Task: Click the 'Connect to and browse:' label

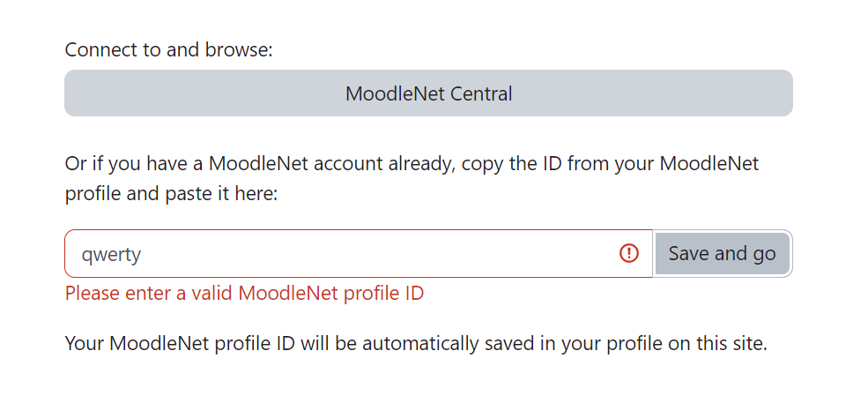Action: pos(169,50)
